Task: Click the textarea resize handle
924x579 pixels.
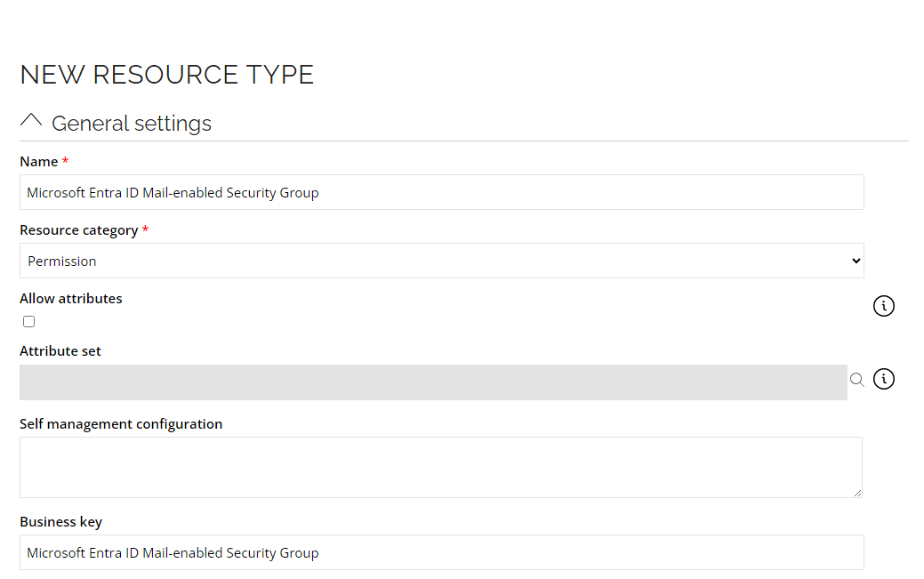Action: pyautogui.click(x=857, y=493)
